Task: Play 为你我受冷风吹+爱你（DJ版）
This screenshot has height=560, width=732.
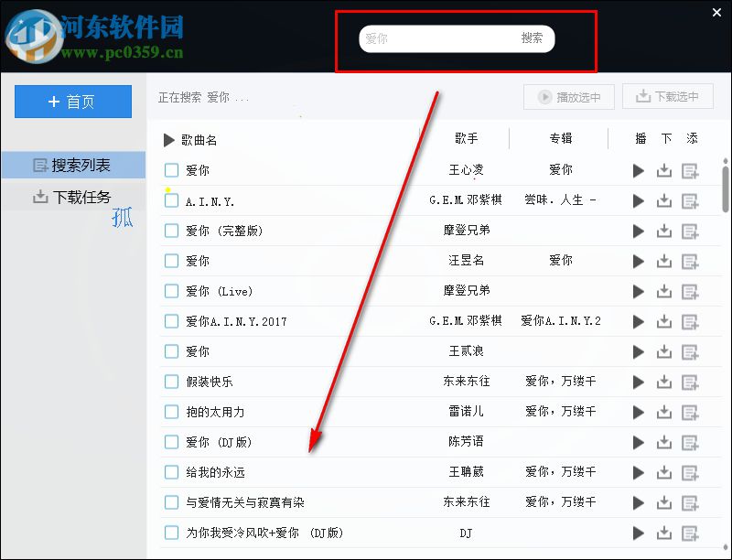Action: click(639, 533)
